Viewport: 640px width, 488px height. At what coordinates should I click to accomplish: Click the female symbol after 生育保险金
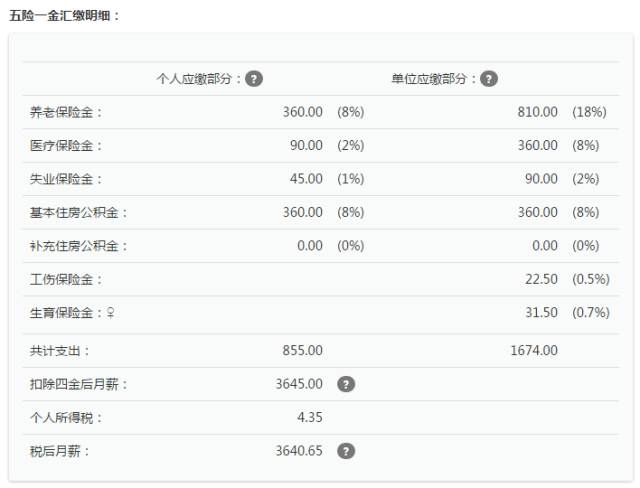[111, 313]
